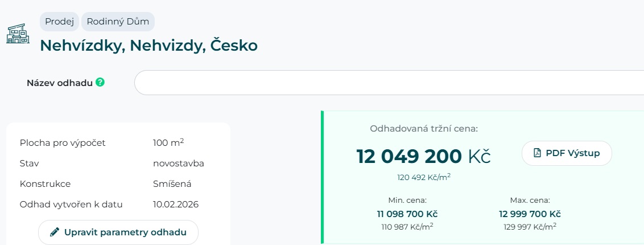Click the green help question mark icon
The width and height of the screenshot is (644, 245).
point(100,82)
